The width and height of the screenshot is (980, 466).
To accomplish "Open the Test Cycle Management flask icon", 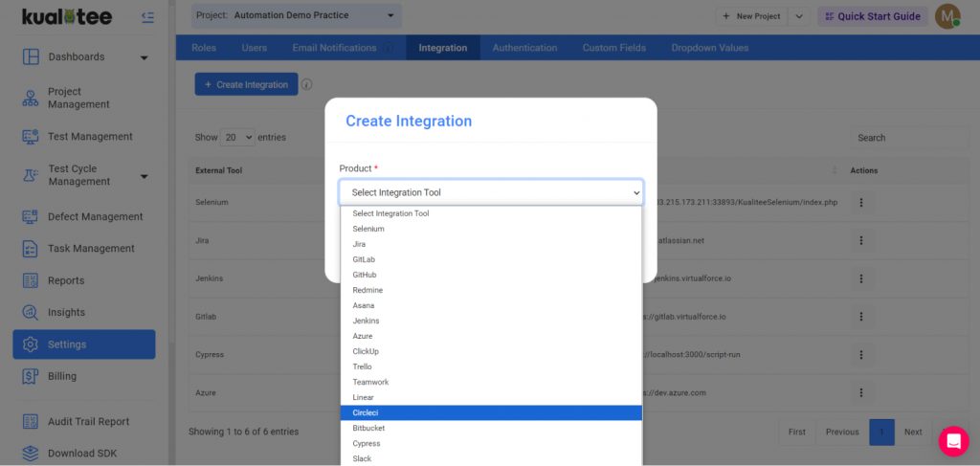I will [x=31, y=175].
